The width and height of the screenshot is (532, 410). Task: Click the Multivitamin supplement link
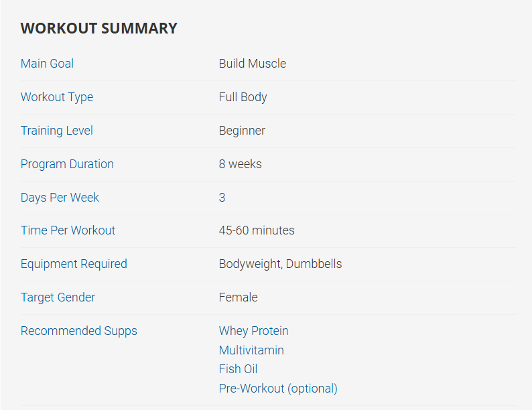coord(251,350)
